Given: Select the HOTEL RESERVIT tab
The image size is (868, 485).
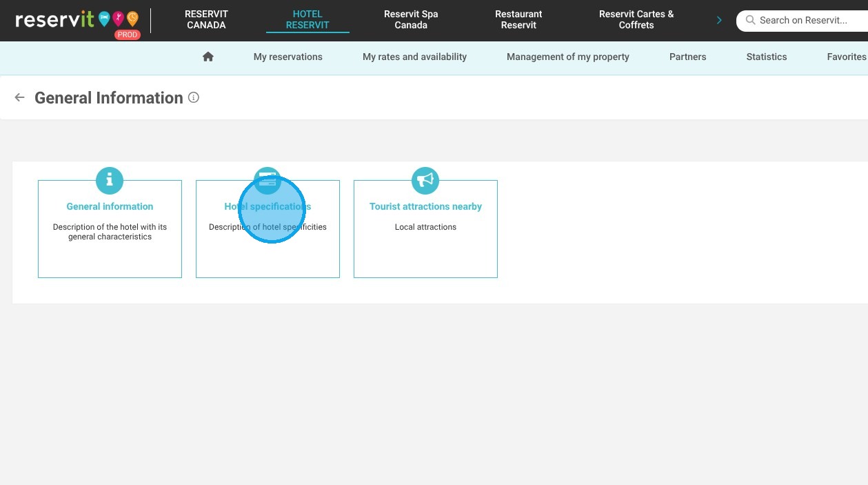Looking at the screenshot, I should click(307, 19).
